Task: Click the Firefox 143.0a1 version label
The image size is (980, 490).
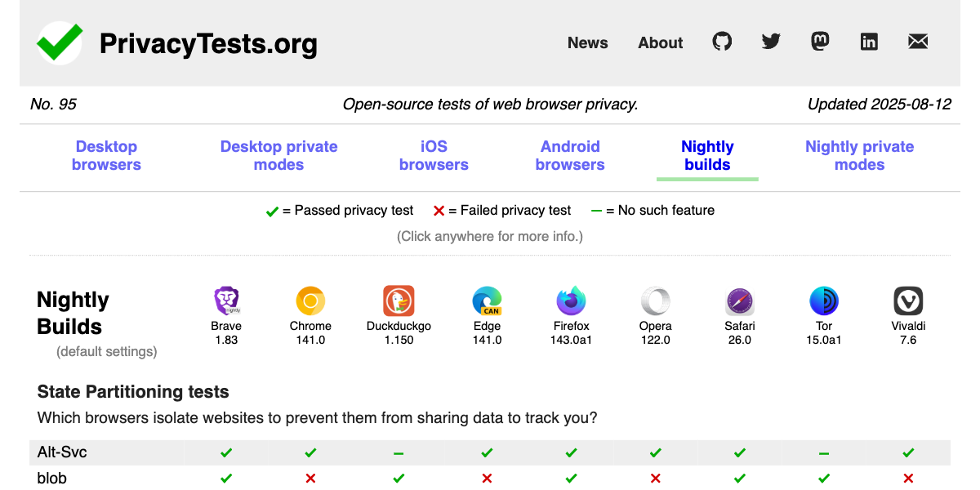Action: (571, 333)
